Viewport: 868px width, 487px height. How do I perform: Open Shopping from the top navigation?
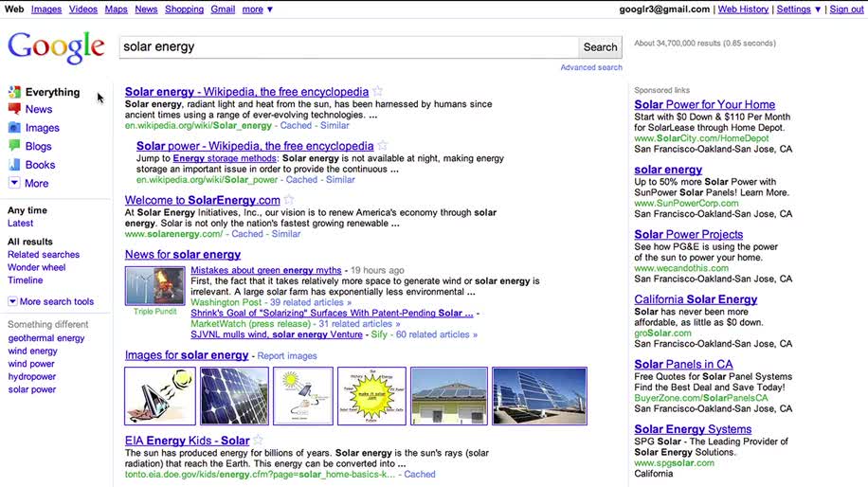[x=185, y=9]
